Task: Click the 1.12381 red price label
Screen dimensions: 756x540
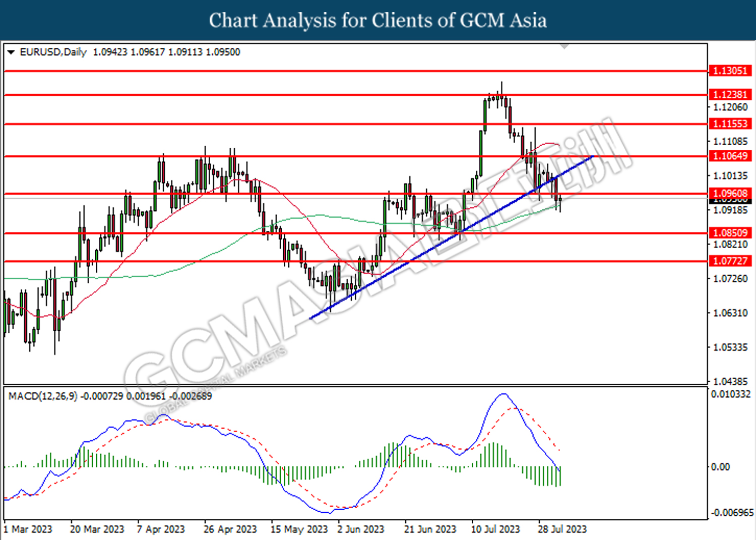Action: [x=730, y=94]
